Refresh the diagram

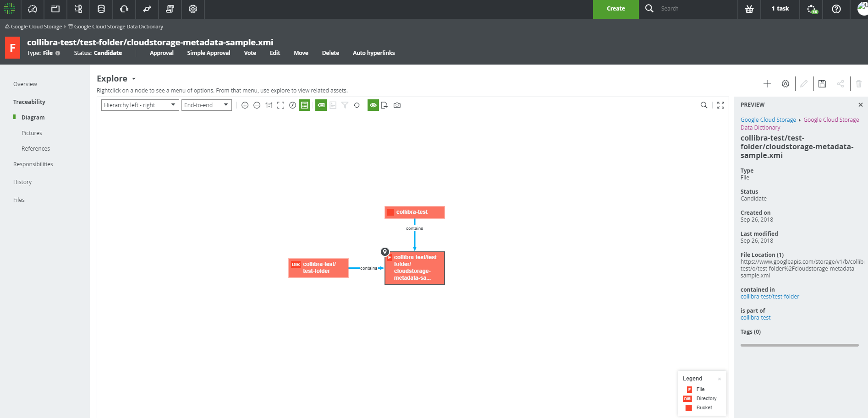click(x=357, y=105)
